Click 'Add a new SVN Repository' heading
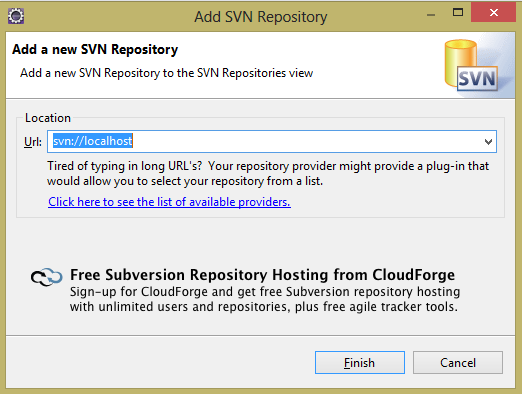 tap(95, 50)
